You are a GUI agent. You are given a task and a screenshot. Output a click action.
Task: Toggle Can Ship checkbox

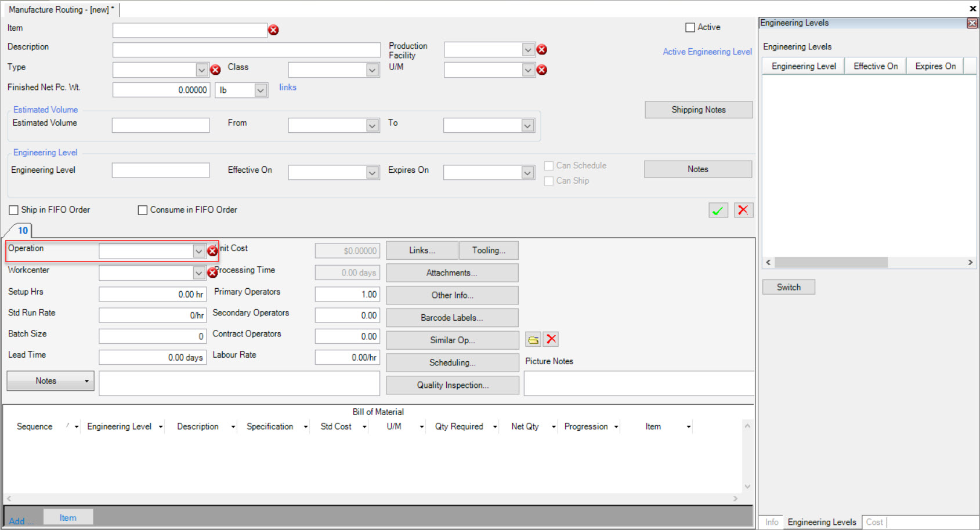(x=548, y=181)
